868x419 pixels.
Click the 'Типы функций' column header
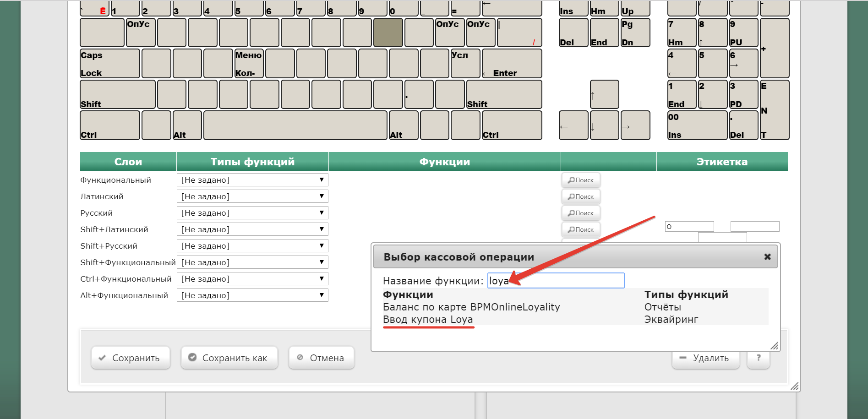pyautogui.click(x=252, y=162)
